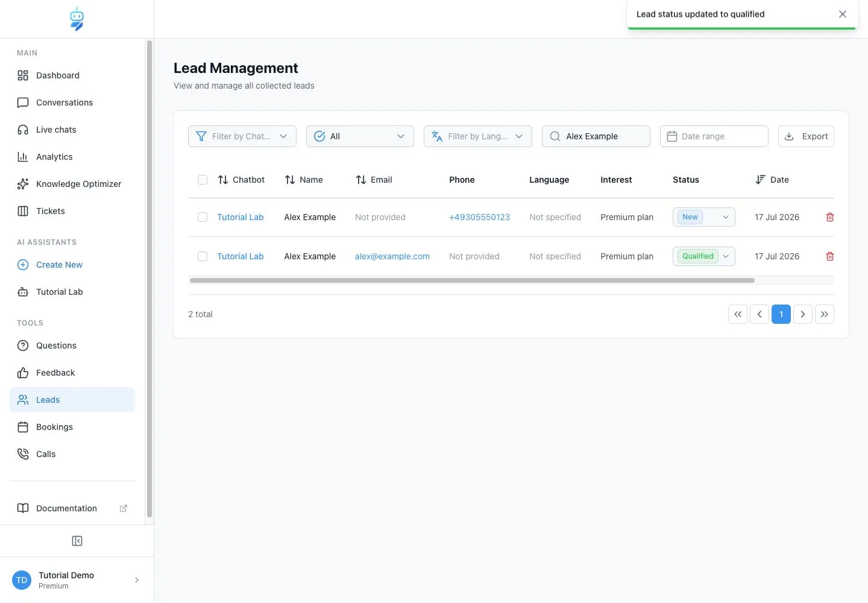Select page 1 in pagination
This screenshot has height=603, width=868.
781,314
